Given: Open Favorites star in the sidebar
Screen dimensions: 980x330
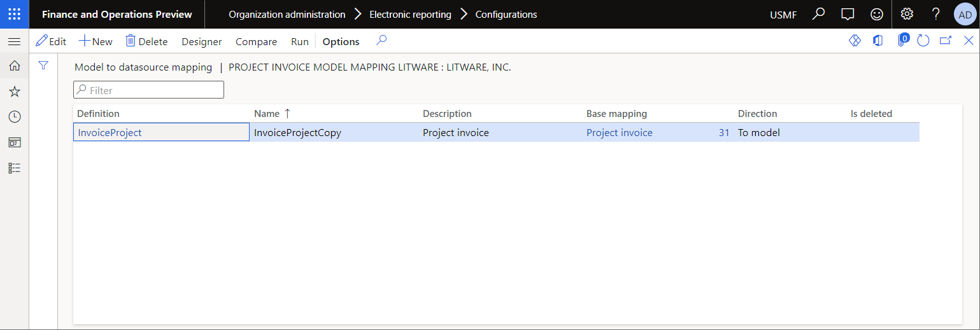Looking at the screenshot, I should pyautogui.click(x=14, y=92).
